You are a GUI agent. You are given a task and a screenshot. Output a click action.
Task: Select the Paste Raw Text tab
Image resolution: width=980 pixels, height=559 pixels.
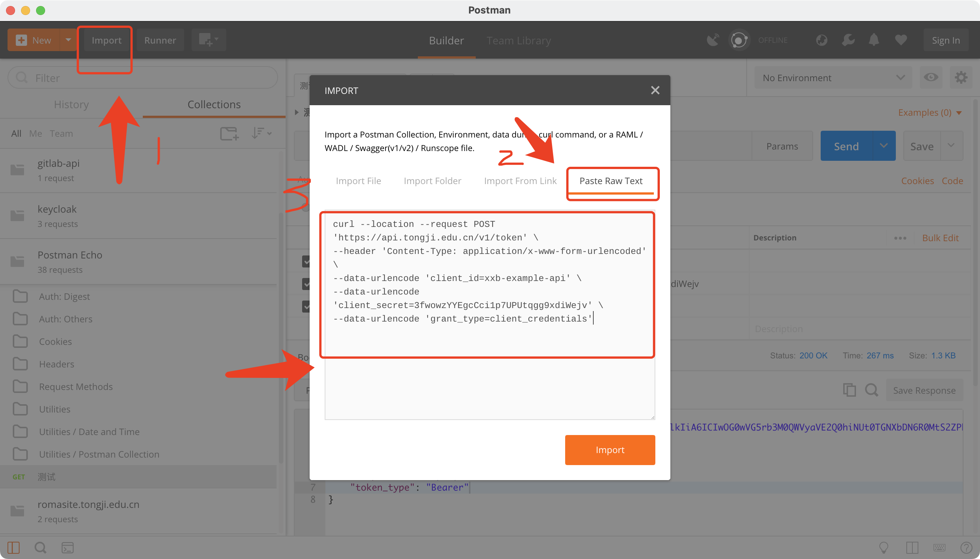611,181
